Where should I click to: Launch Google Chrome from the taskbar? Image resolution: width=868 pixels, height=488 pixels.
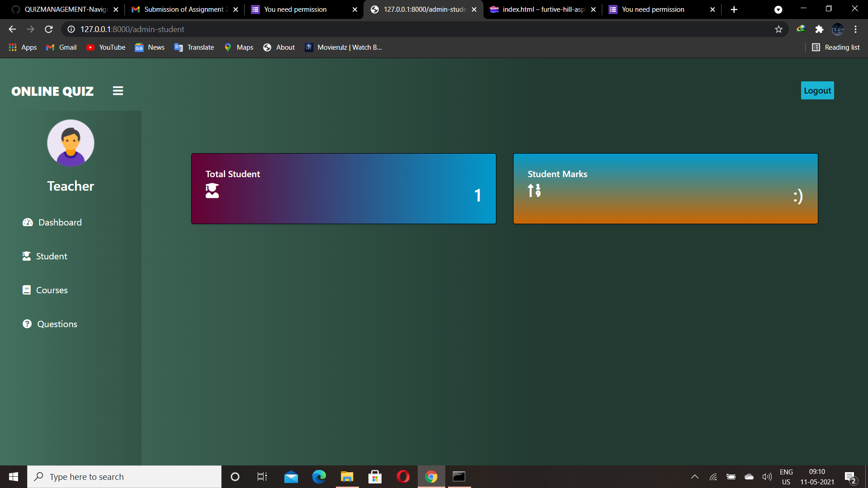(x=431, y=476)
